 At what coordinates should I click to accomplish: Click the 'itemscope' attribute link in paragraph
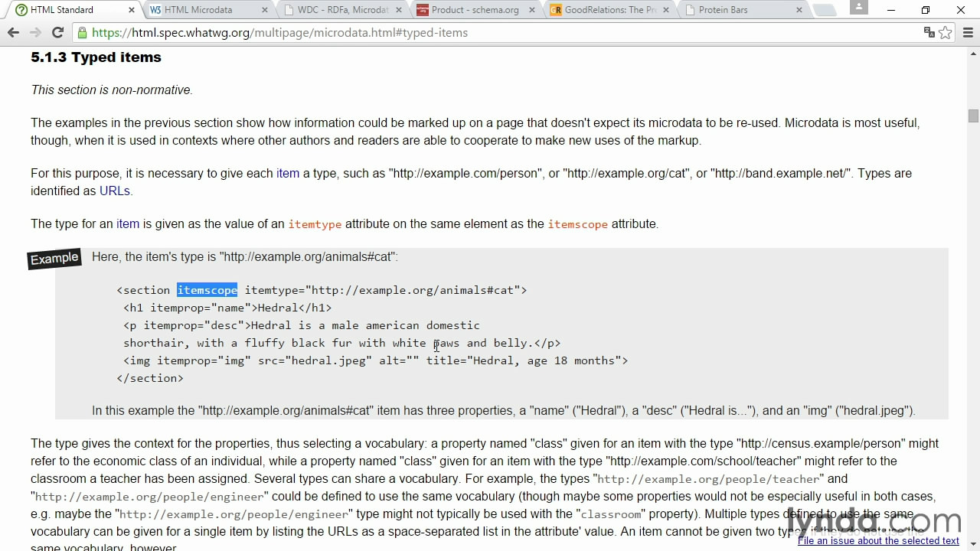coord(577,224)
